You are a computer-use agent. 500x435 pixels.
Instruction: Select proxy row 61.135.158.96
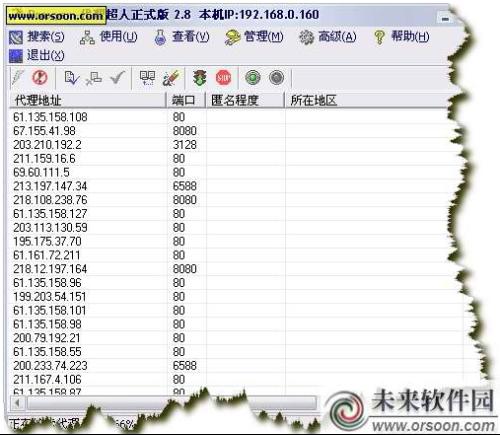[230, 283]
